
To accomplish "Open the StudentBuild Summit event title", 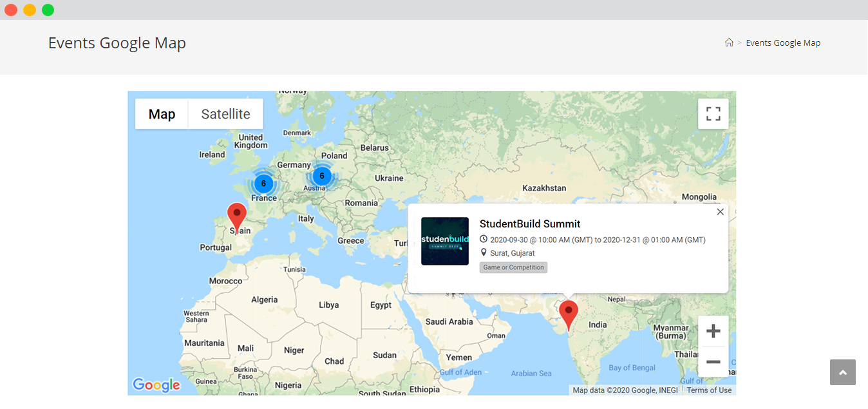I will click(x=530, y=224).
